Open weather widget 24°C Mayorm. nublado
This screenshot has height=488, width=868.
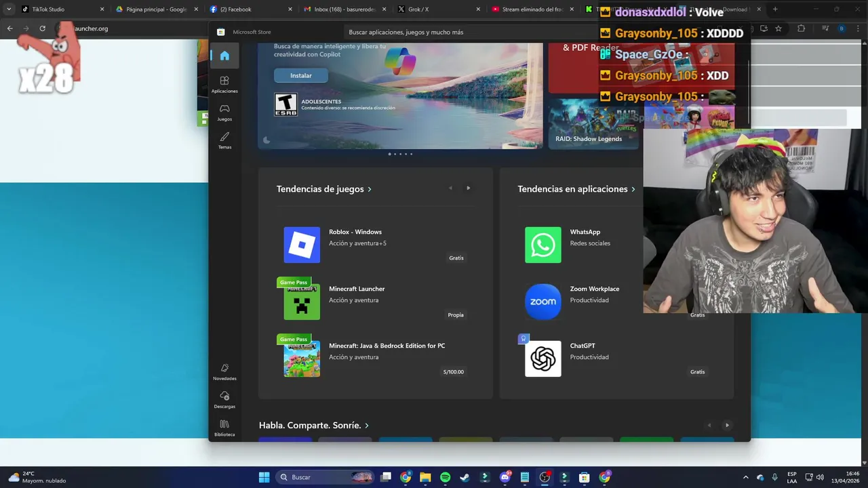(x=38, y=477)
